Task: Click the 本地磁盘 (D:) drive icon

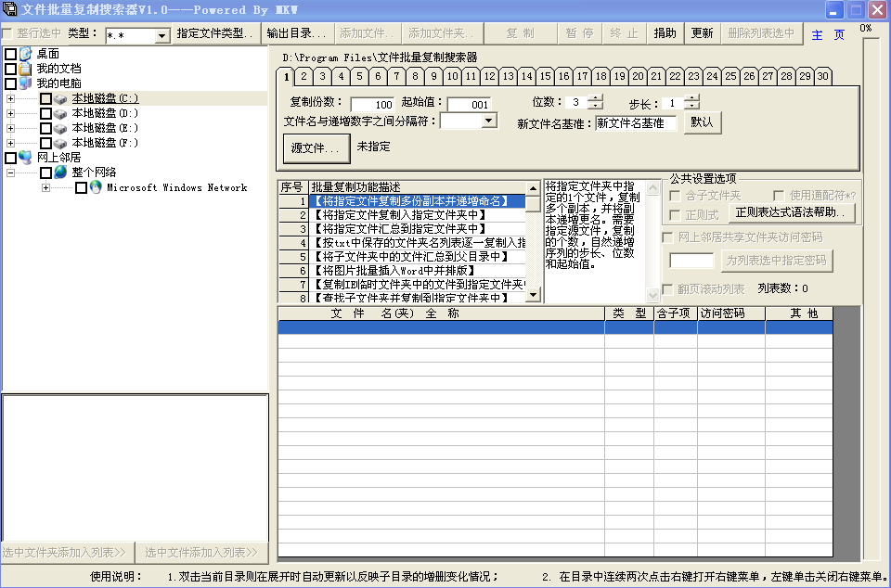Action: (x=60, y=113)
